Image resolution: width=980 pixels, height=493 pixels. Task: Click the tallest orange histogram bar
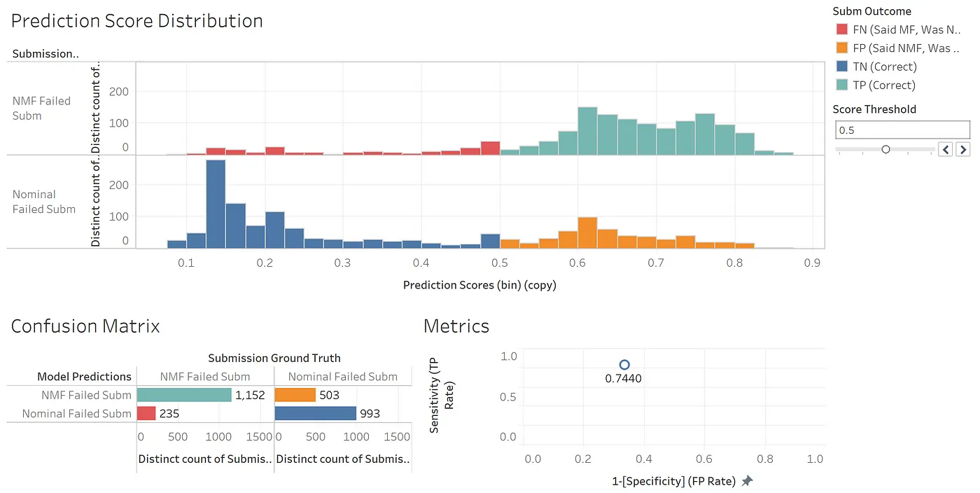587,232
